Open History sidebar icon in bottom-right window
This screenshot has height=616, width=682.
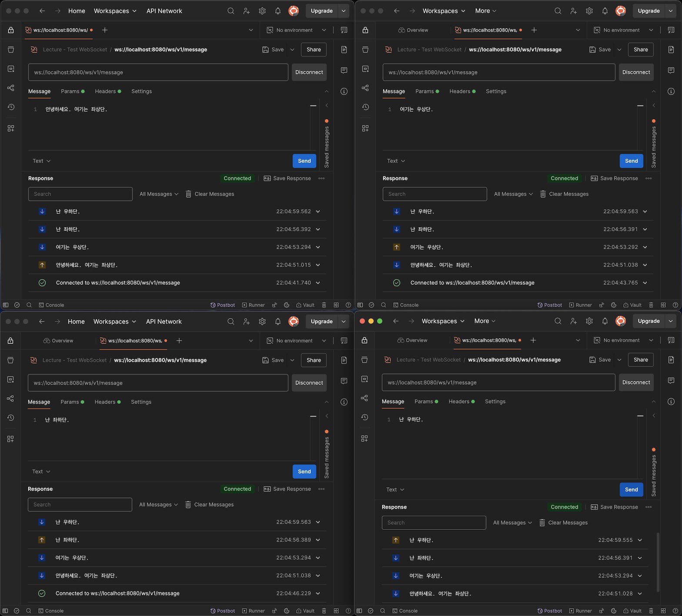click(364, 417)
